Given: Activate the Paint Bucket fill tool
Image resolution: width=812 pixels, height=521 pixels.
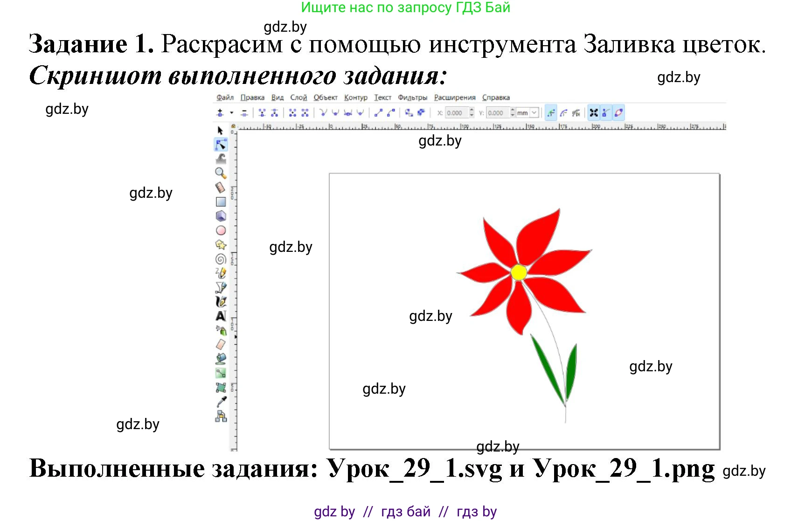Looking at the screenshot, I should pos(220,358).
